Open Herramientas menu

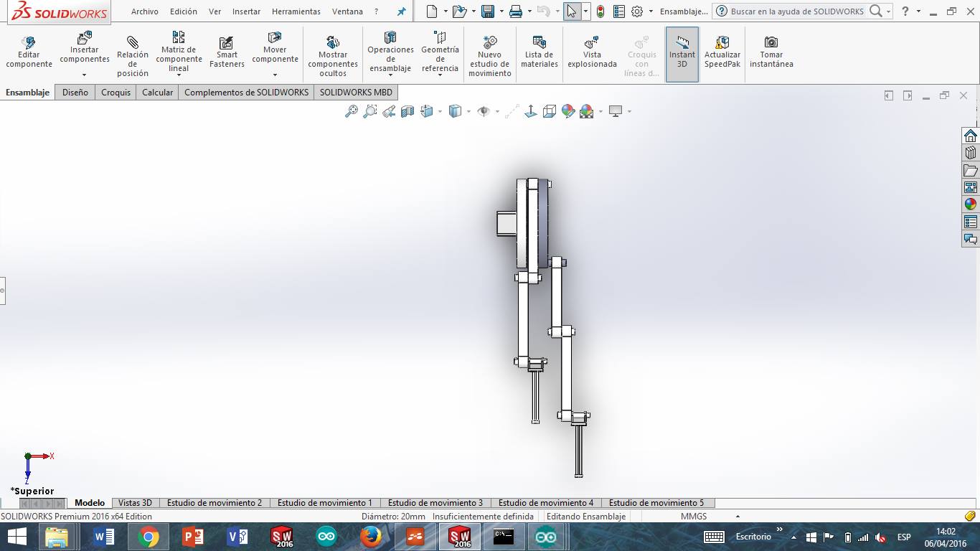click(296, 11)
